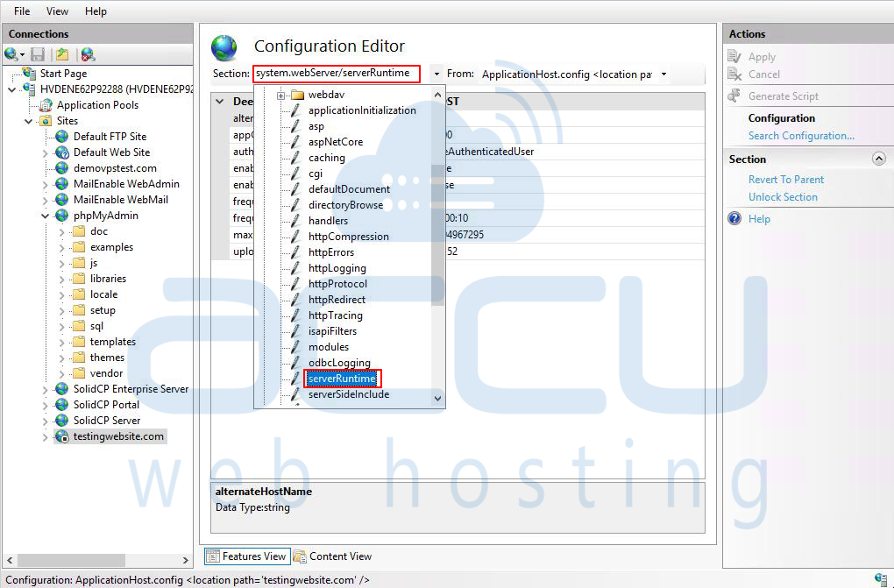Viewport: 894px width, 588px height.
Task: Click the Sites folder icon
Action: (46, 121)
